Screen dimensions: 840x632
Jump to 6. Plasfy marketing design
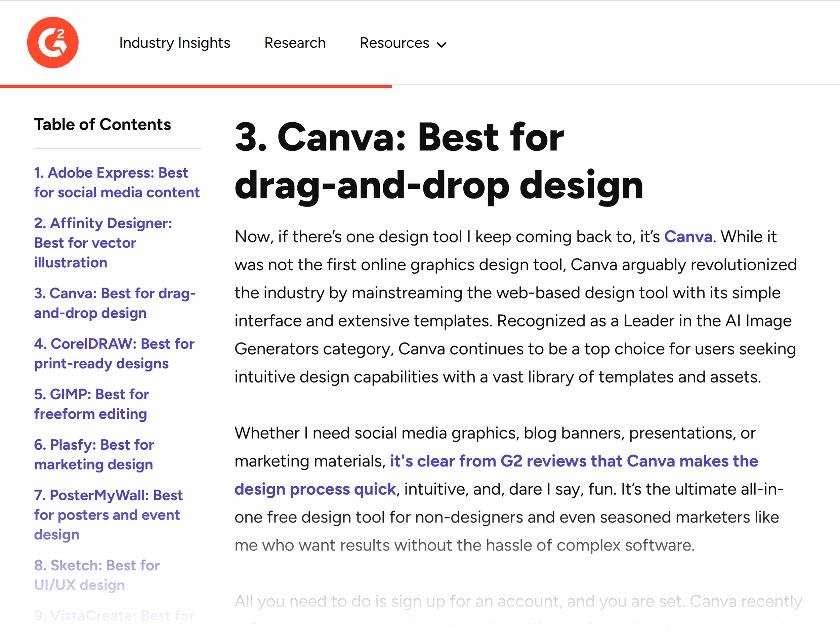click(x=94, y=454)
